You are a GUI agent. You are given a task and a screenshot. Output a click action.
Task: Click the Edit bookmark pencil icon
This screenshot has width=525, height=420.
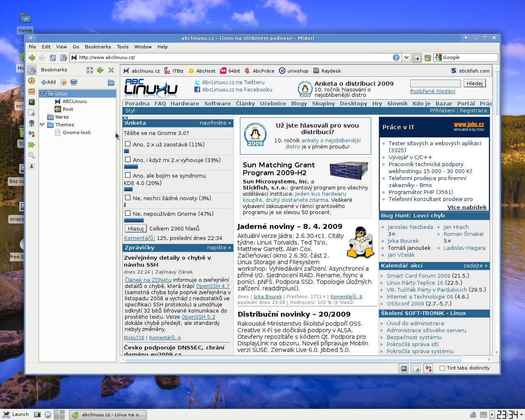click(64, 82)
